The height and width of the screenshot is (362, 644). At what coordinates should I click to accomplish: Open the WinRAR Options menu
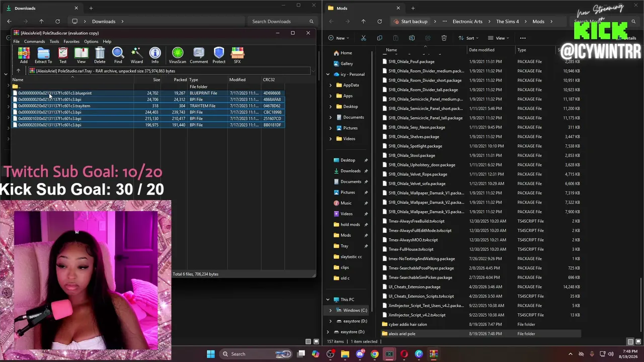91,41
